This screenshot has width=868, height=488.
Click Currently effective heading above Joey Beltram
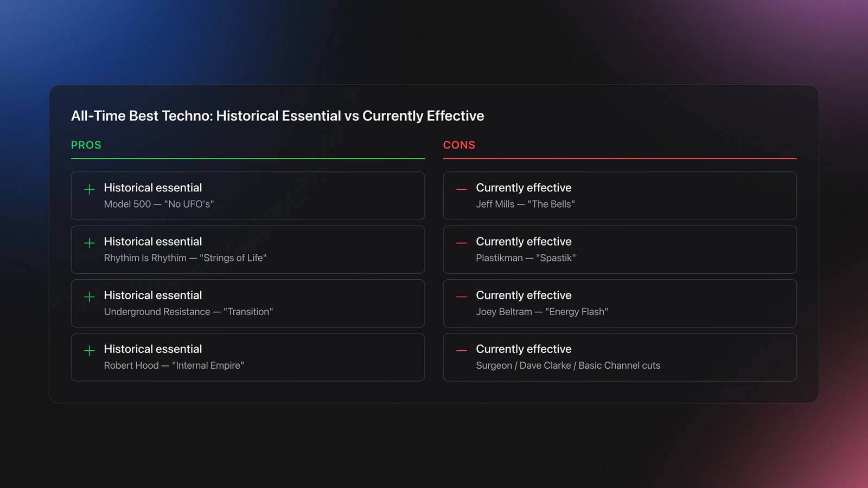(x=524, y=295)
